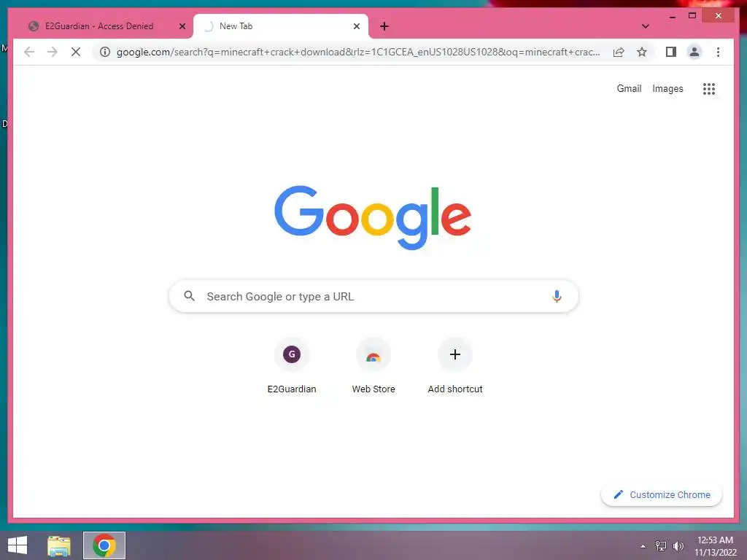Add a shortcut with the plus tile
The image size is (747, 560).
point(455,366)
